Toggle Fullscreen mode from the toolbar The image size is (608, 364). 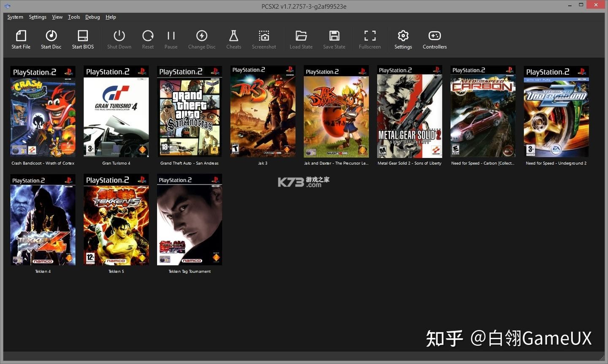click(x=370, y=35)
